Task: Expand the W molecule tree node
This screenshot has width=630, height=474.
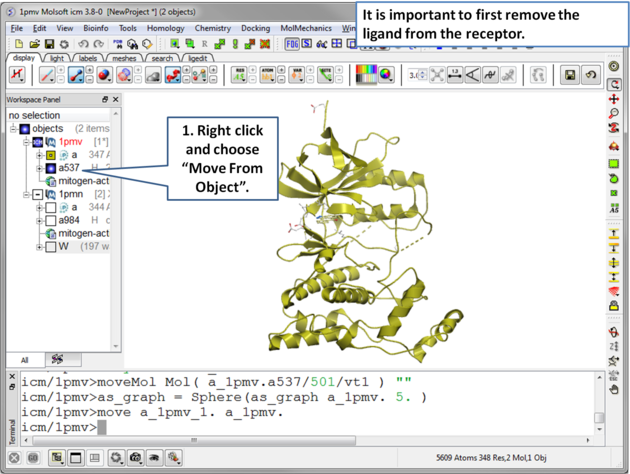Action: (x=39, y=246)
